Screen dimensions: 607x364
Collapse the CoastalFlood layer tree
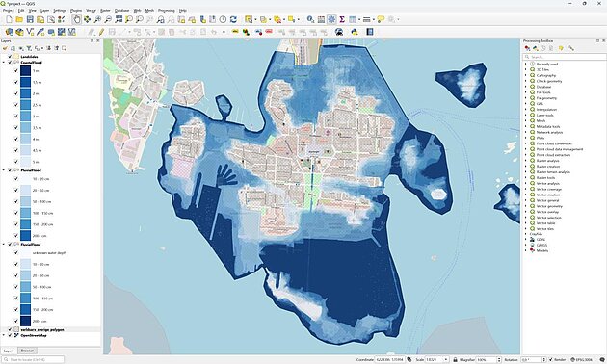coord(4,62)
